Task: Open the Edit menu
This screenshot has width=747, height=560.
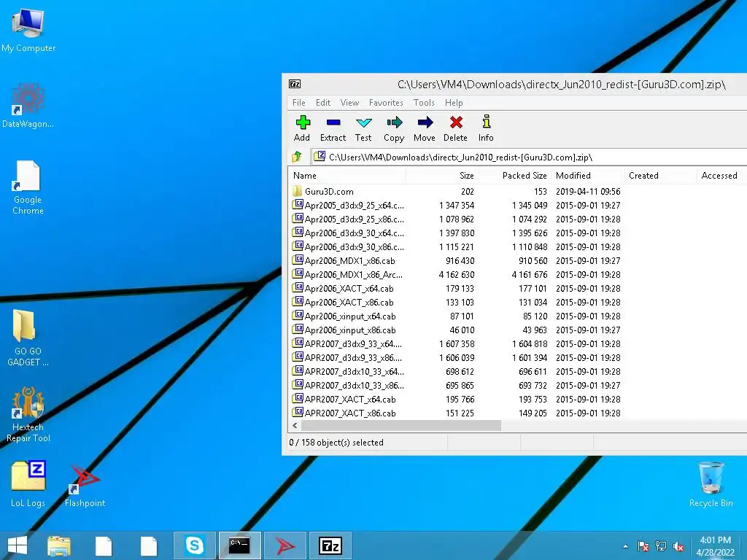Action: coord(323,103)
